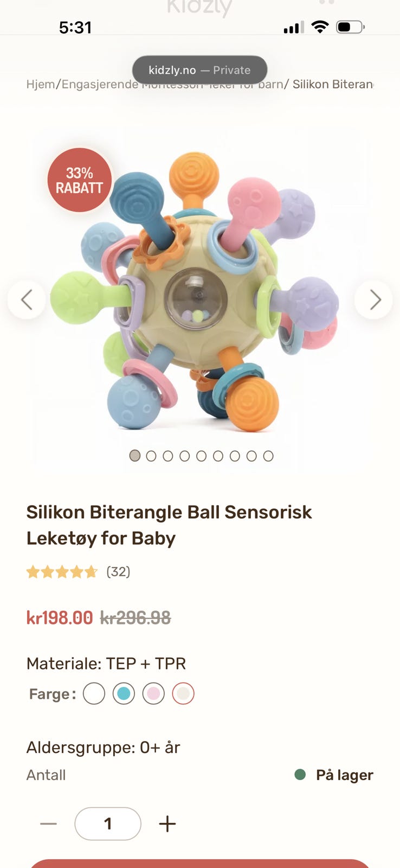Tap the Wi-Fi status icon

pyautogui.click(x=320, y=27)
